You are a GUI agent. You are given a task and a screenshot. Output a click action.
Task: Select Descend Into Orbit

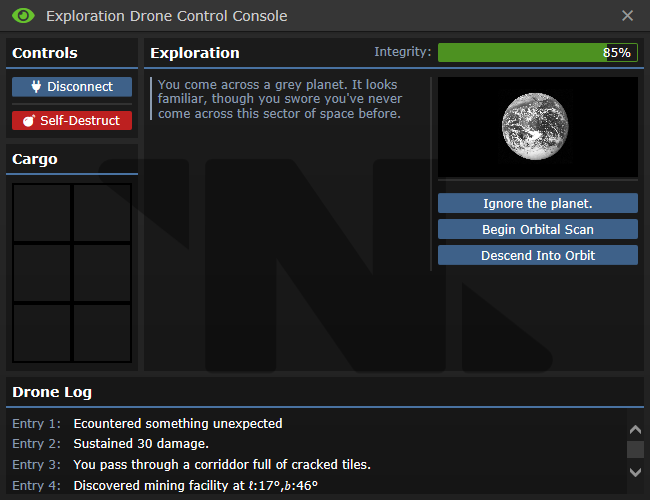coord(538,255)
